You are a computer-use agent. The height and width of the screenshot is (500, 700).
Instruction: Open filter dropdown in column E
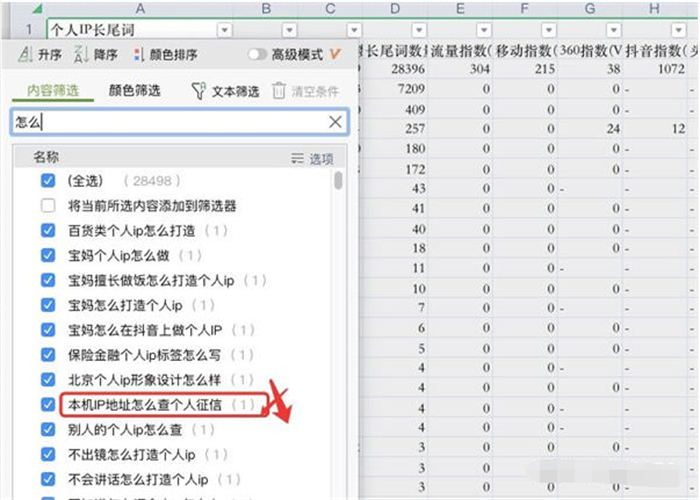click(483, 30)
